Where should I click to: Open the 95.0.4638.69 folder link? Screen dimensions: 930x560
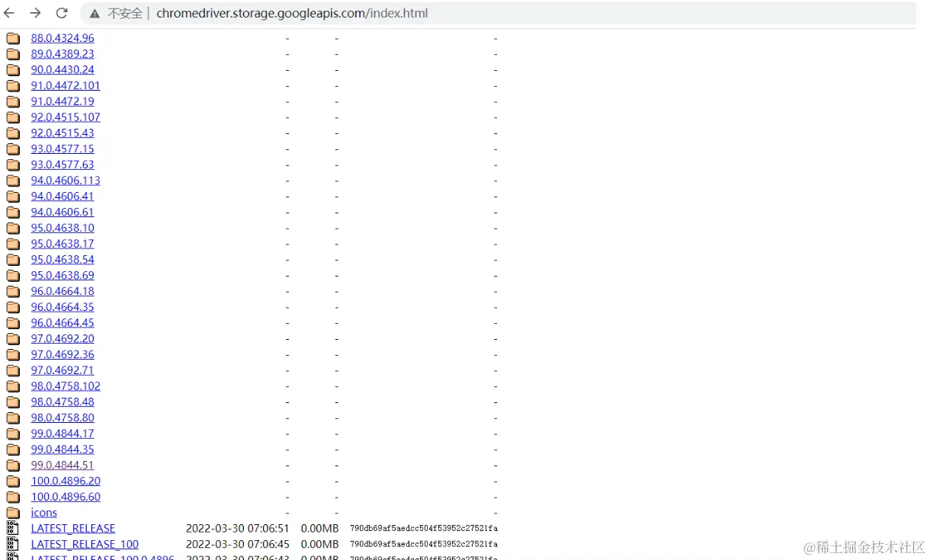(x=63, y=275)
